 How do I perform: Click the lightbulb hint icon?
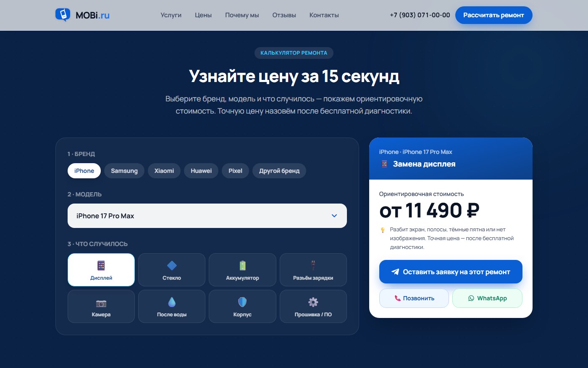(x=383, y=230)
